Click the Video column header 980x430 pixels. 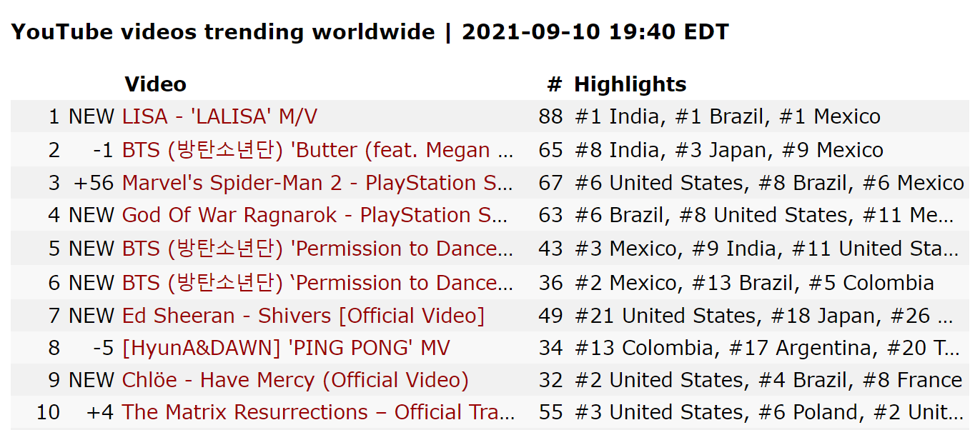155,84
